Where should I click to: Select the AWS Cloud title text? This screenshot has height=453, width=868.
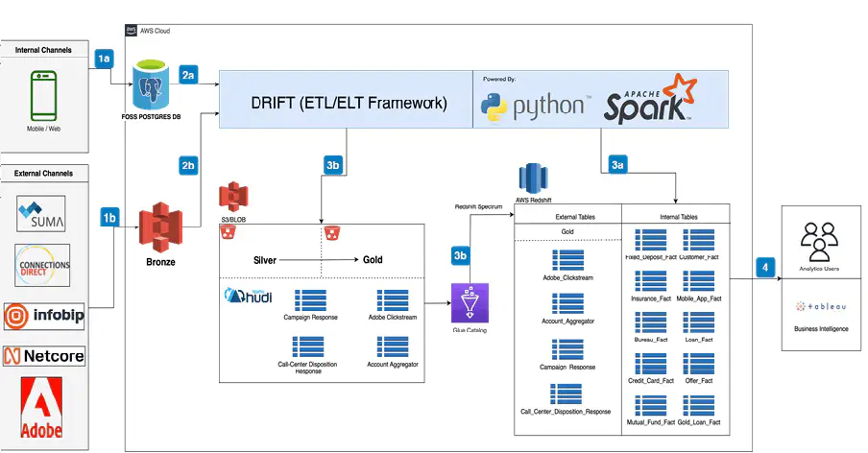point(155,31)
